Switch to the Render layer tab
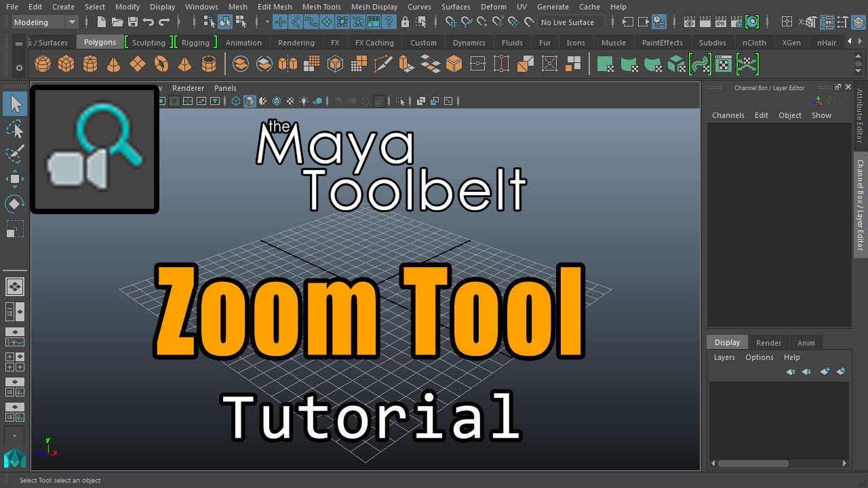This screenshot has width=868, height=488. [768, 343]
